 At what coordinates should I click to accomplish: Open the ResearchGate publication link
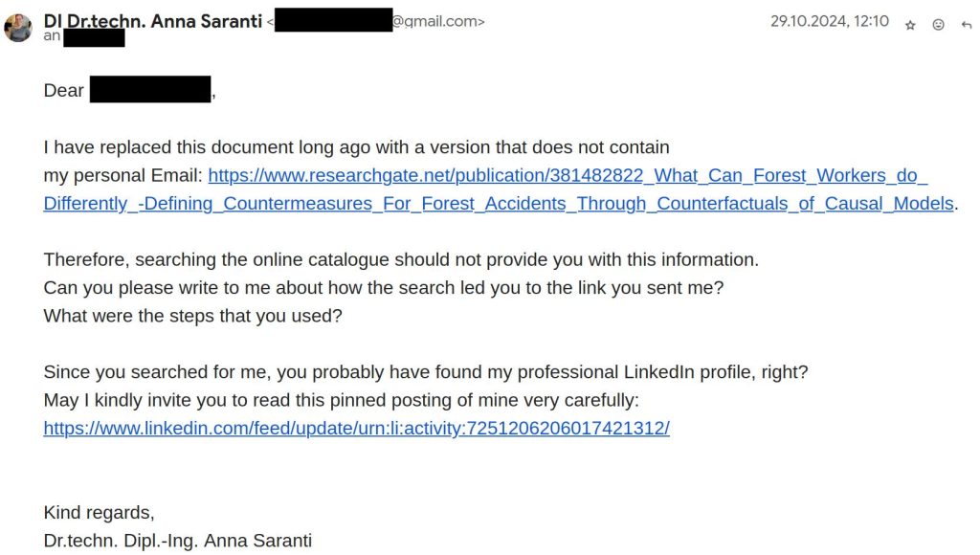pos(568,175)
